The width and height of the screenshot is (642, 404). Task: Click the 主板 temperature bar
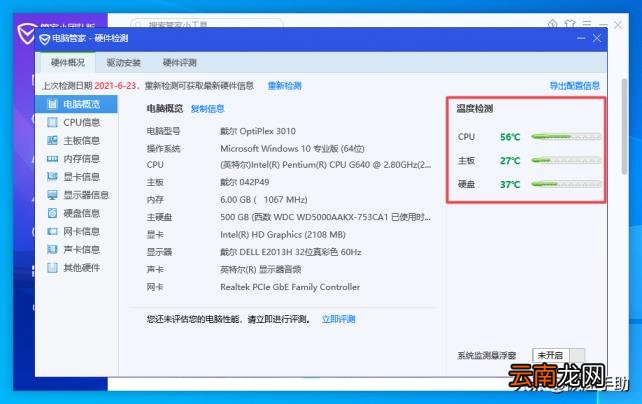(x=566, y=160)
